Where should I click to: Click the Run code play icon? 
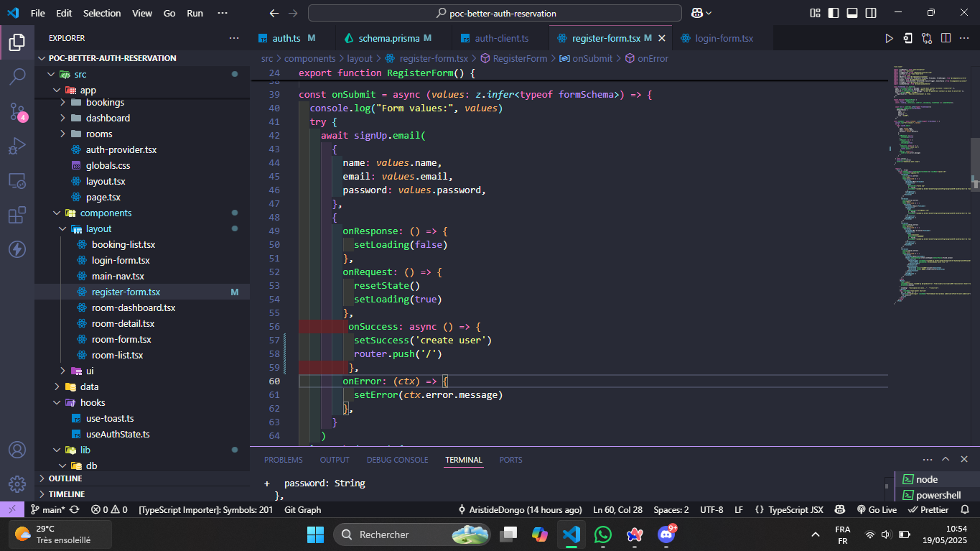point(889,38)
